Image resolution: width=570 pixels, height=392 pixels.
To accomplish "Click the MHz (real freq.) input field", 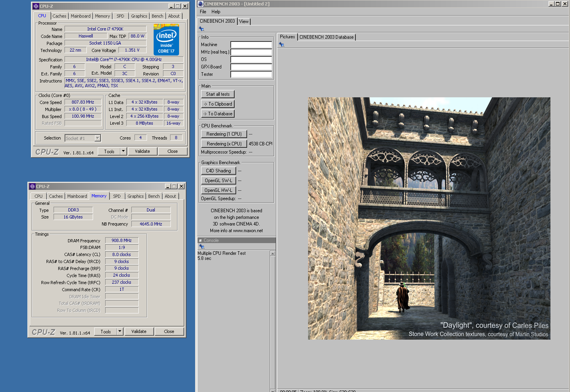I will pyautogui.click(x=251, y=52).
